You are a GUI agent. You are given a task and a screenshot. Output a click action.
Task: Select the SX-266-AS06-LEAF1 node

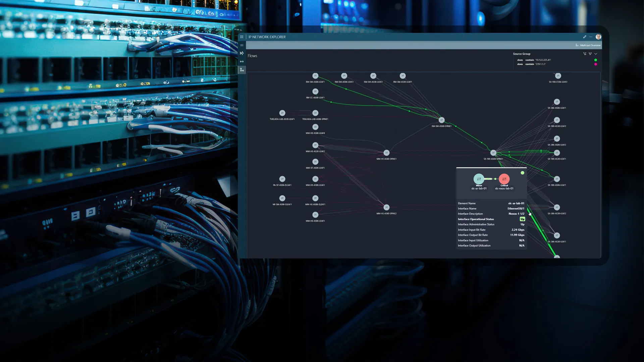pyautogui.click(x=557, y=102)
